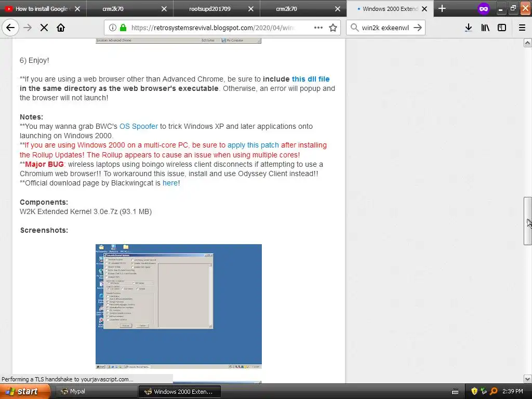Open the hamburger application menu
The image size is (532, 399).
pyautogui.click(x=522, y=28)
